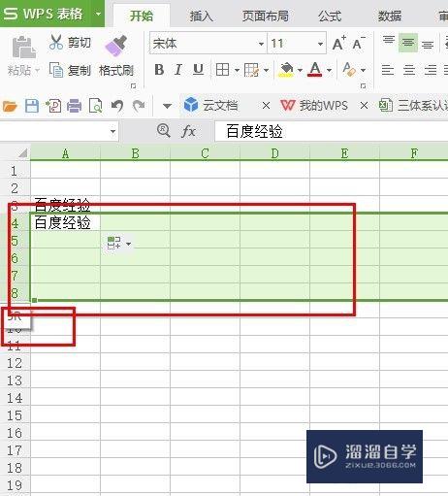Open the 三体系认 spreadsheet tab

(413, 106)
